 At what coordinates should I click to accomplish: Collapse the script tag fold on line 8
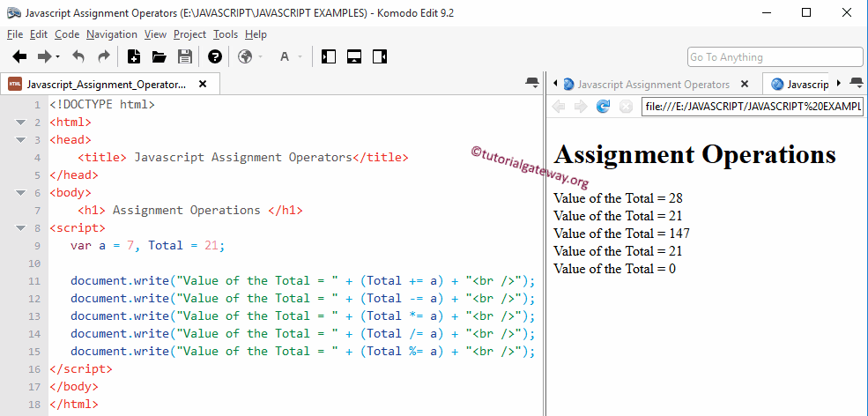click(20, 228)
